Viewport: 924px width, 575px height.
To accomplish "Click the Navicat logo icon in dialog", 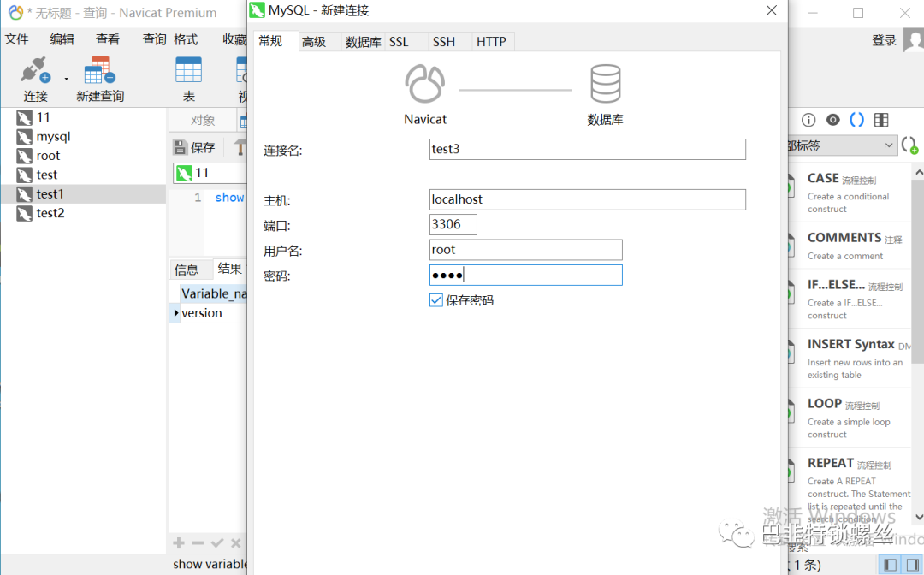I will click(x=424, y=83).
